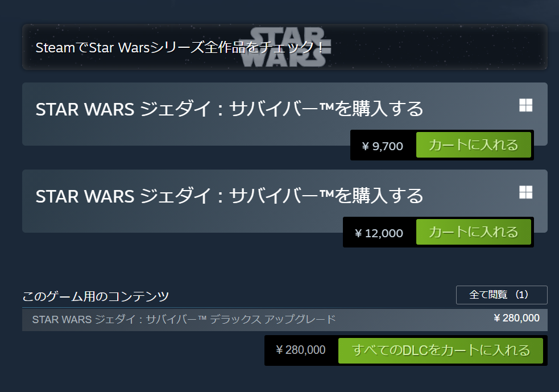
Task: Click the Windows icon in ¥9,700 edition panel
Action: (x=526, y=105)
